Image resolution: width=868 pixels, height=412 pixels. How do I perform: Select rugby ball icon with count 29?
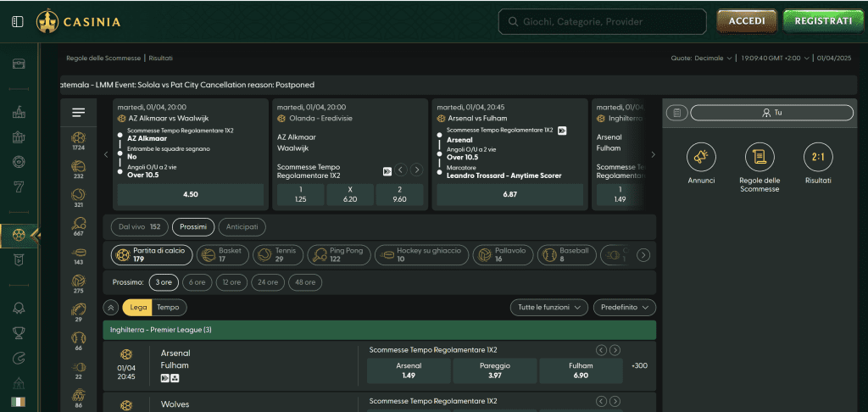pyautogui.click(x=79, y=313)
